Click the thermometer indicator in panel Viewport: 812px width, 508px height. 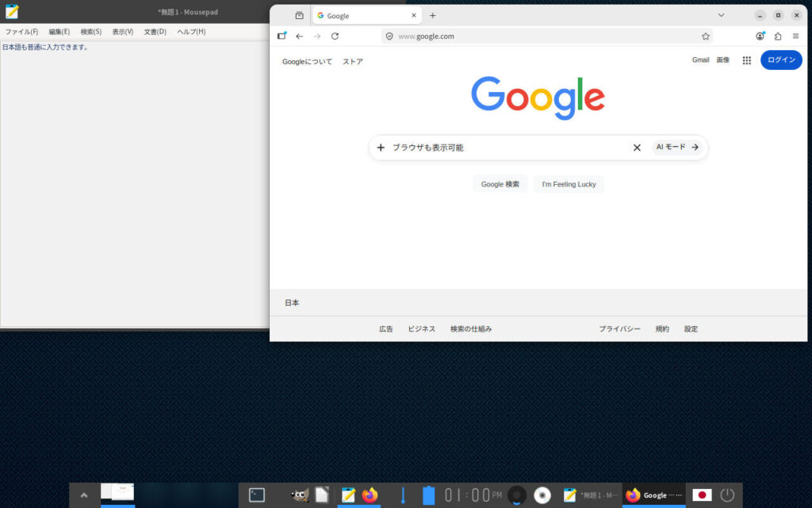pos(403,495)
